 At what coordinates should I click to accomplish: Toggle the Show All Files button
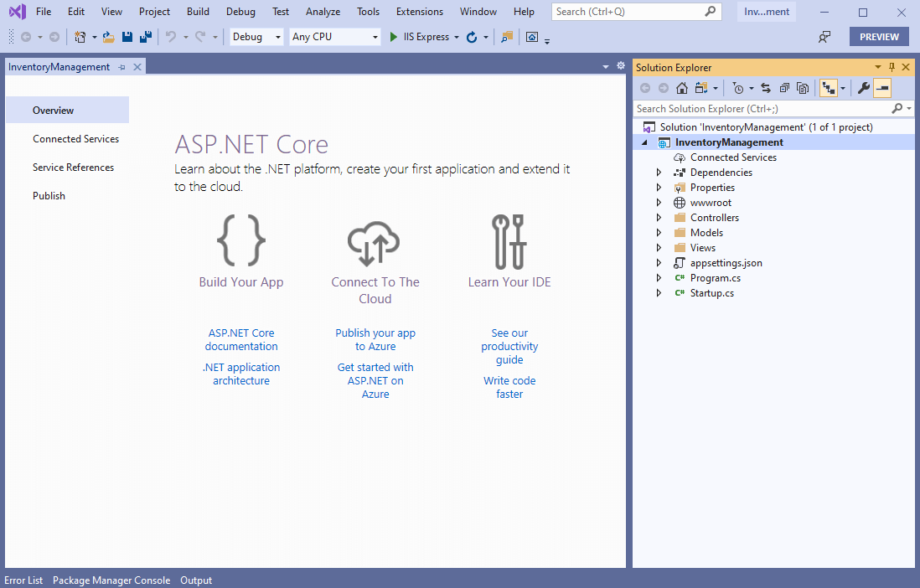(803, 89)
